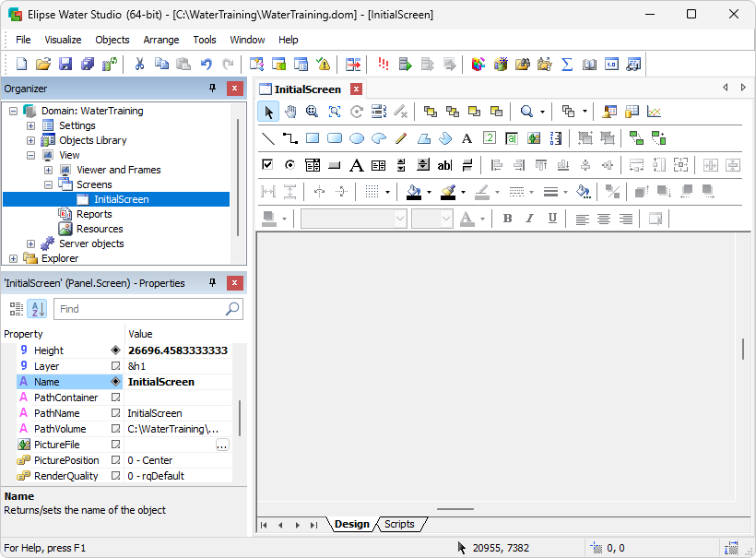Activate the Pan hand tool
Screen dimensions: 756x558
289,112
